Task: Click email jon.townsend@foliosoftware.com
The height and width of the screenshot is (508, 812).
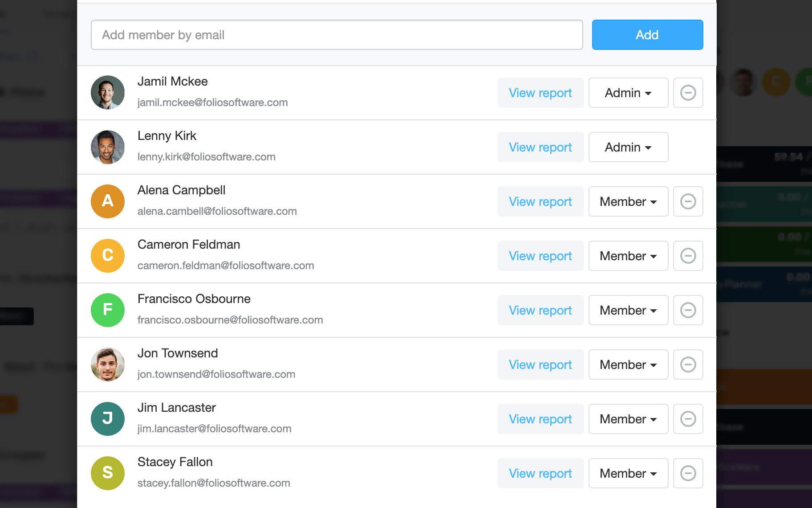Action: [x=216, y=374]
